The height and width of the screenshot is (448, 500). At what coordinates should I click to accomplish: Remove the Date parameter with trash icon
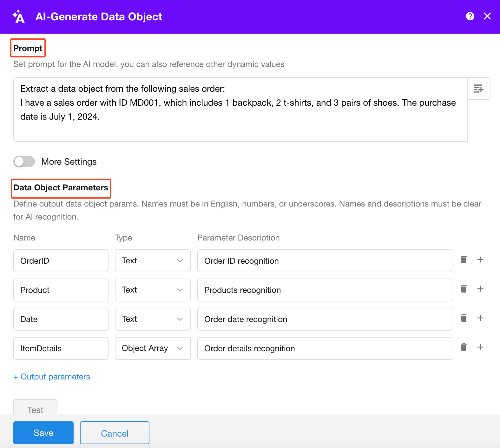[464, 318]
